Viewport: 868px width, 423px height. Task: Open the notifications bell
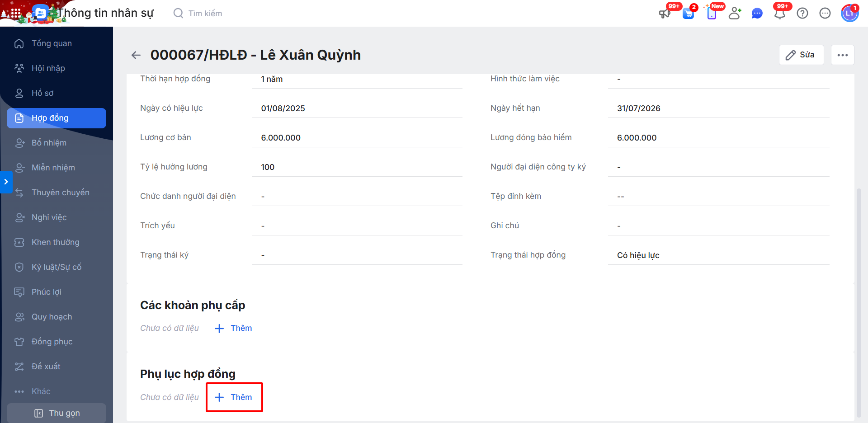[x=780, y=14]
